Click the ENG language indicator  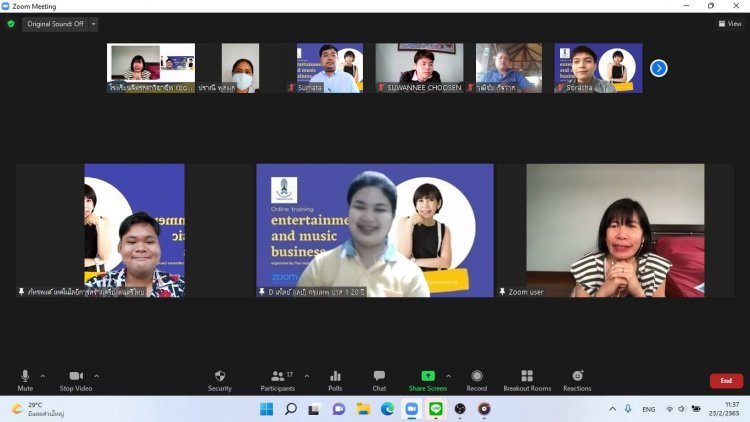649,410
